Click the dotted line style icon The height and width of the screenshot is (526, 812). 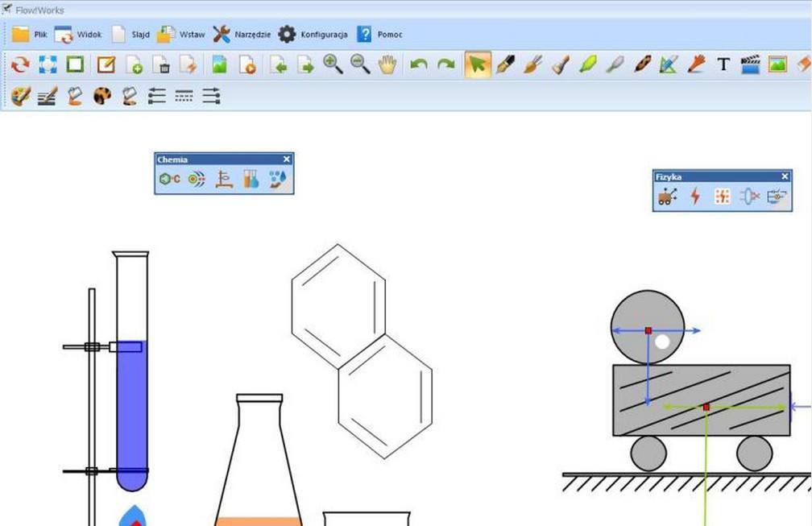pyautogui.click(x=184, y=96)
